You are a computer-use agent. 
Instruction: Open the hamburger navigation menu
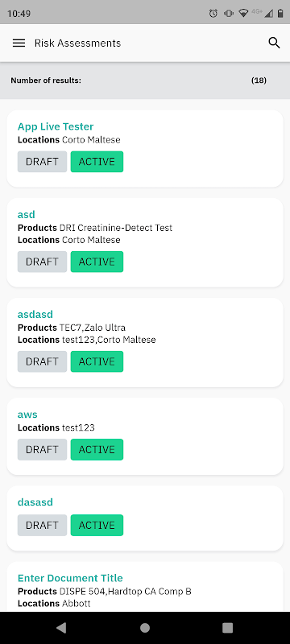tap(19, 43)
